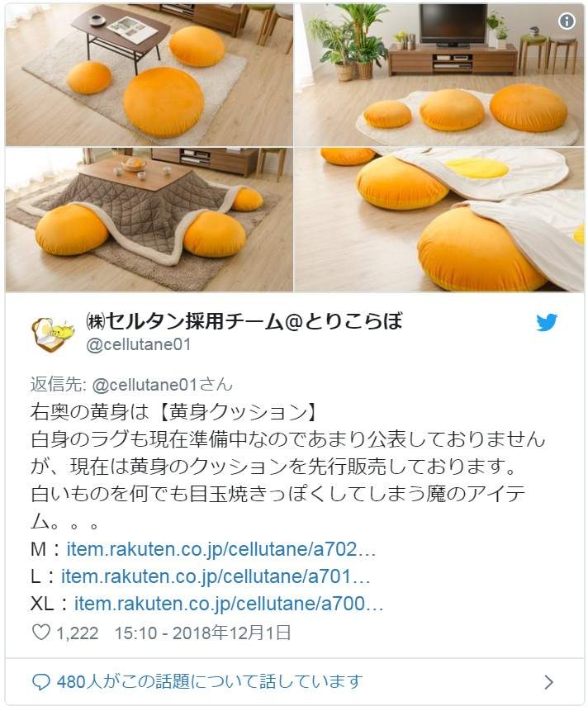View tweet timestamp 15:10 - 2018年12月1日
This screenshot has height=711, width=588.
pyautogui.click(x=202, y=633)
